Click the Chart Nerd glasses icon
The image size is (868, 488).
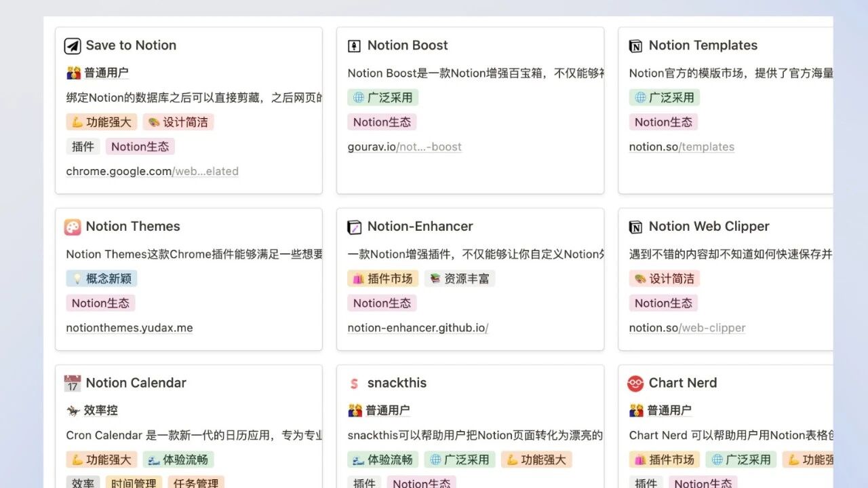(635, 383)
